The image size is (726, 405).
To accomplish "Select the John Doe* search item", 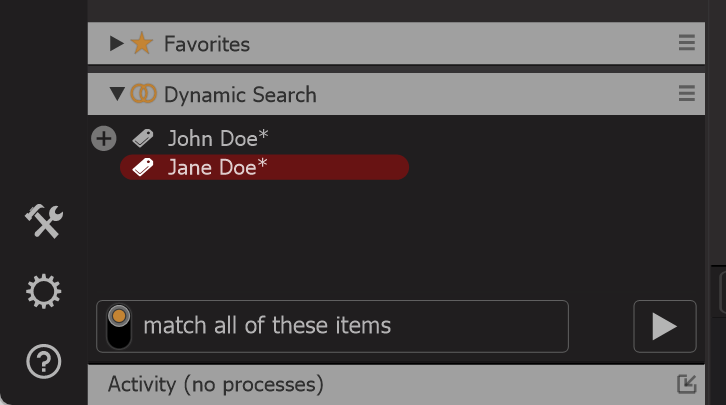I will pos(218,138).
